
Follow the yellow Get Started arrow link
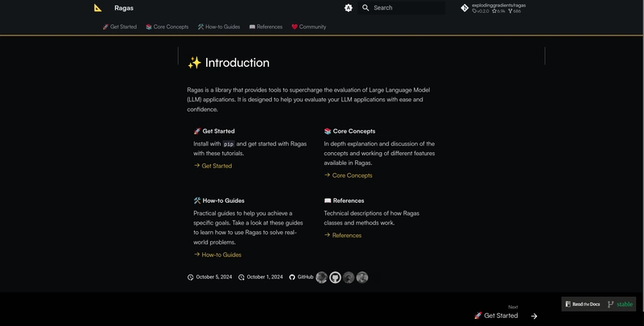click(213, 166)
